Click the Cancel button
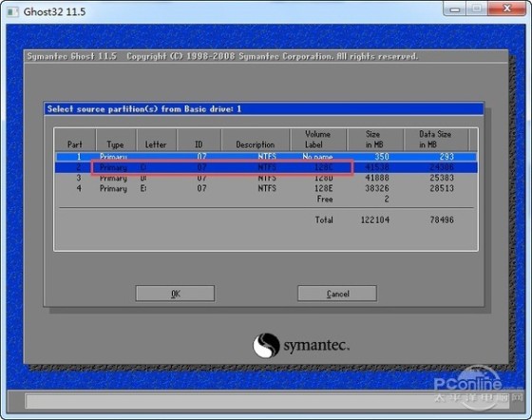This screenshot has width=532, height=420. click(x=337, y=293)
